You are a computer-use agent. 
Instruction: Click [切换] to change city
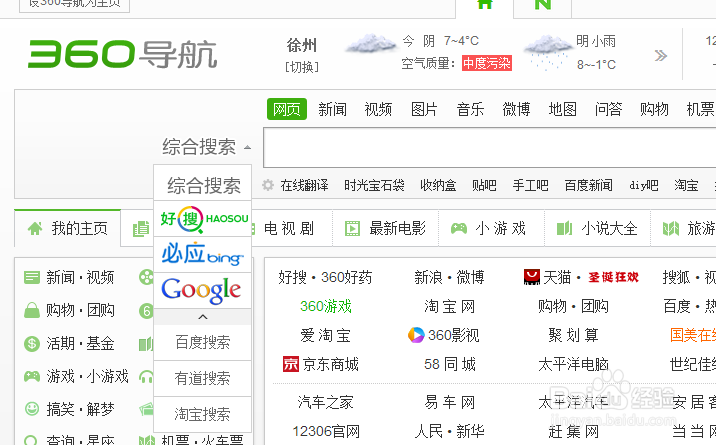(302, 67)
